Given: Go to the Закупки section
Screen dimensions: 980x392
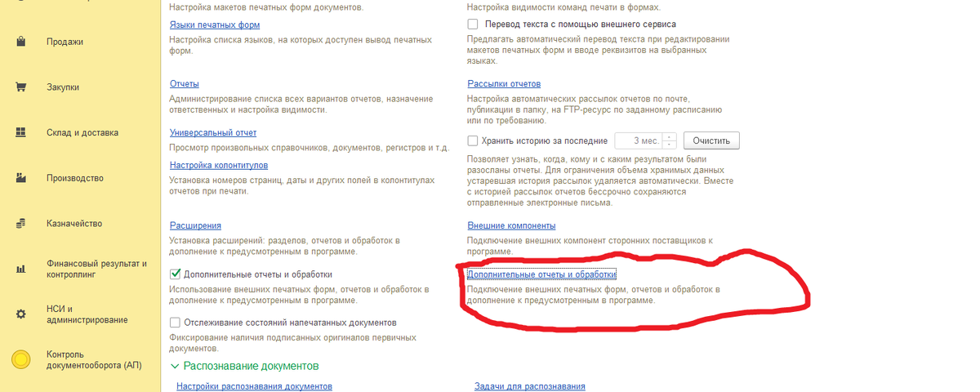Looking at the screenshot, I should [63, 87].
